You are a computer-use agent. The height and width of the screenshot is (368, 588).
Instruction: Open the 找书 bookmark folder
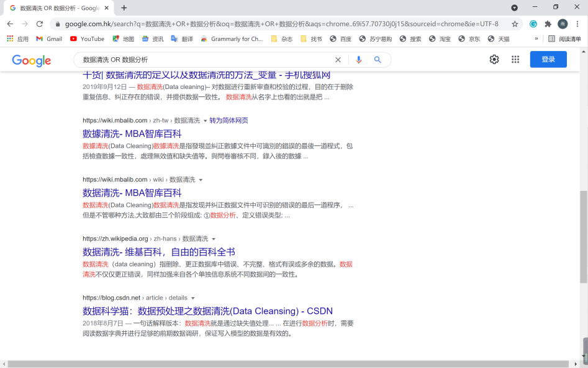(311, 39)
